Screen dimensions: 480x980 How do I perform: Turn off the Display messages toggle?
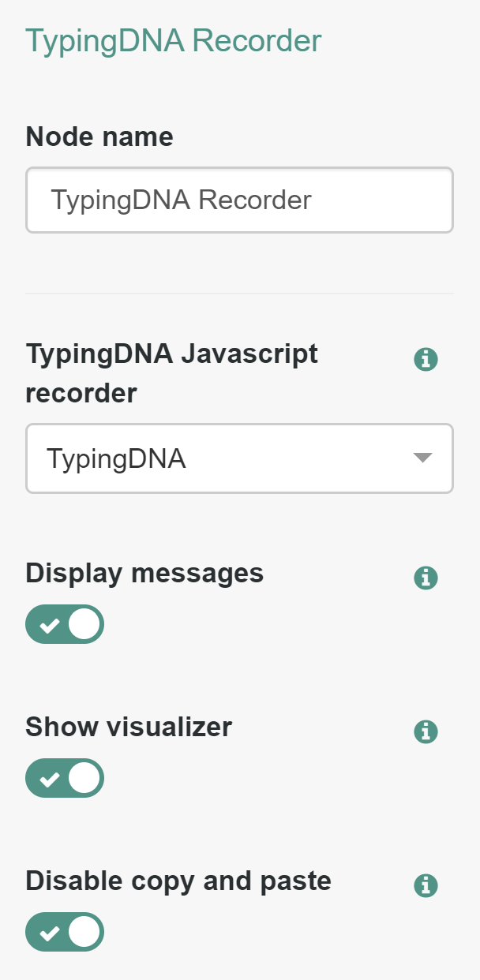point(65,624)
